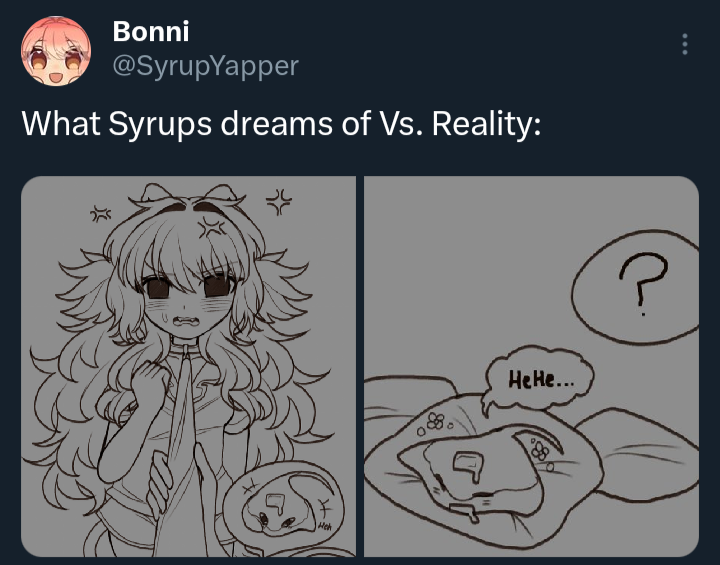Click the question mark speech bubble
720x565 pixels.
[x=636, y=287]
